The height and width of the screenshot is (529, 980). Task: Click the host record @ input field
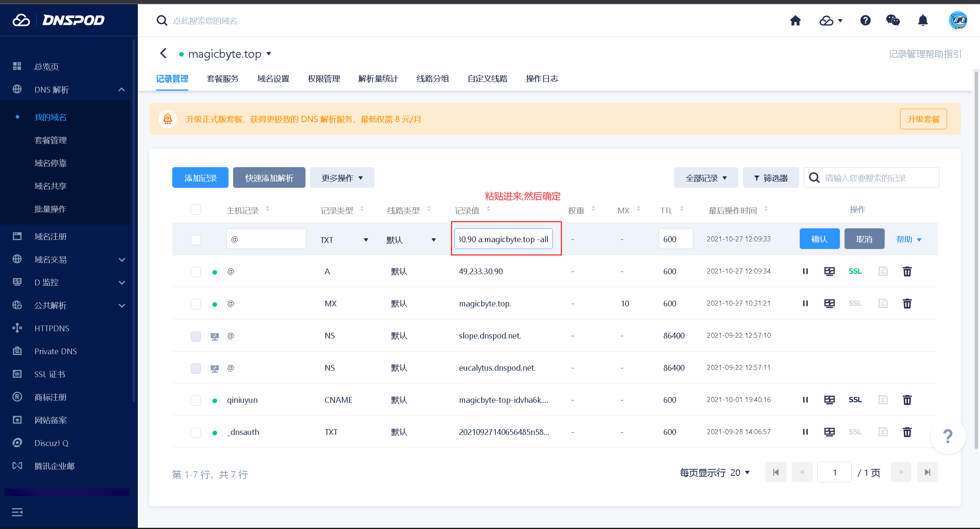pyautogui.click(x=266, y=239)
